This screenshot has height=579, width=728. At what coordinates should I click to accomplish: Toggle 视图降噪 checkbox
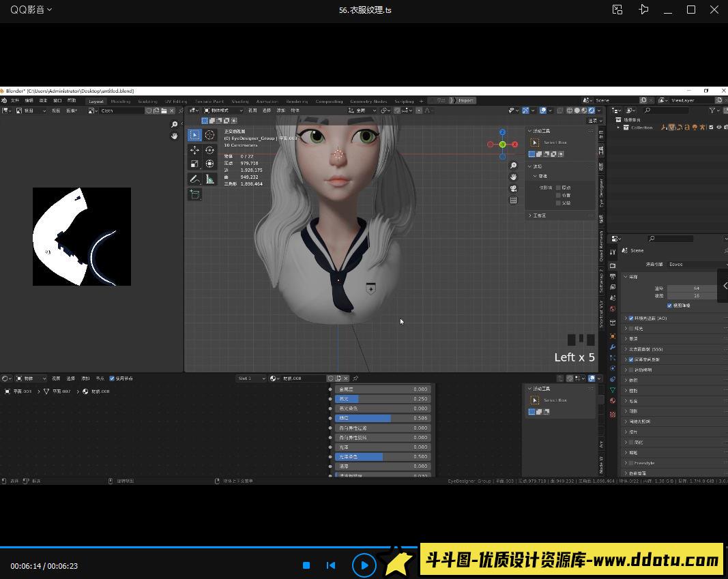pos(669,306)
